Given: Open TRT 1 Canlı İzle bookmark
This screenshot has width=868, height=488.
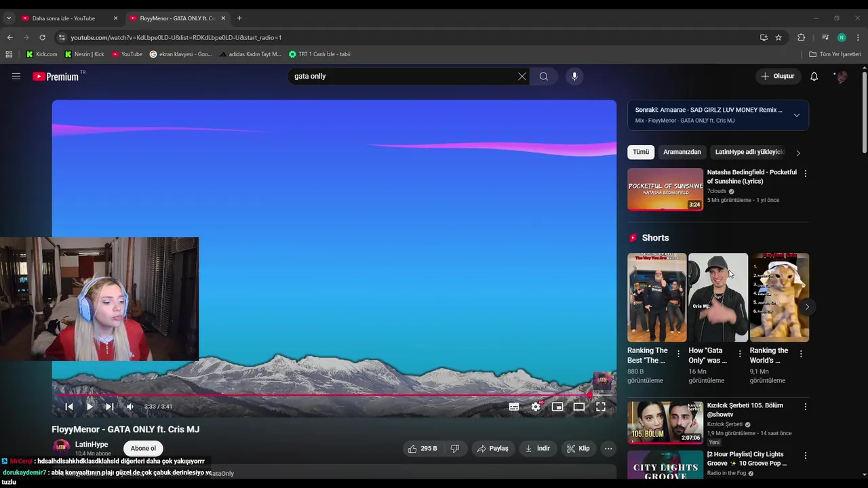Looking at the screenshot, I should pos(319,54).
